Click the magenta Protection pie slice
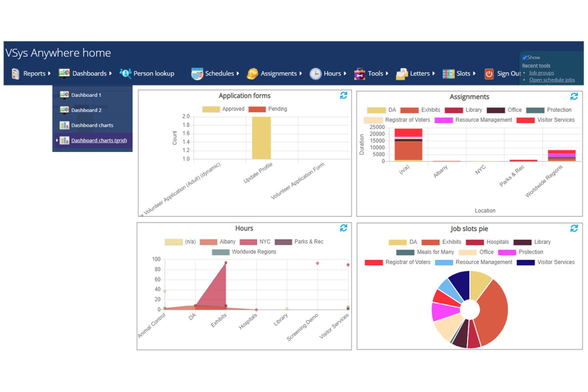 [445, 312]
